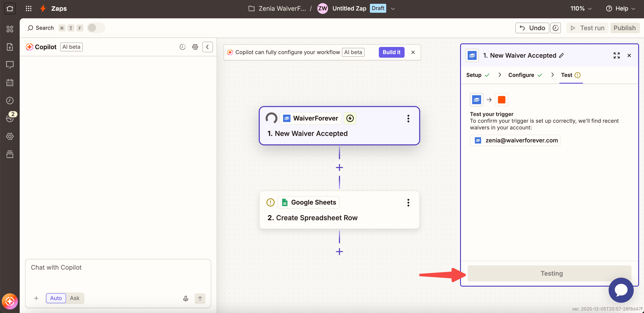Screen dimensions: 644x313
Task: Open Zap history clock icon in sidebar
Action: click(10, 101)
